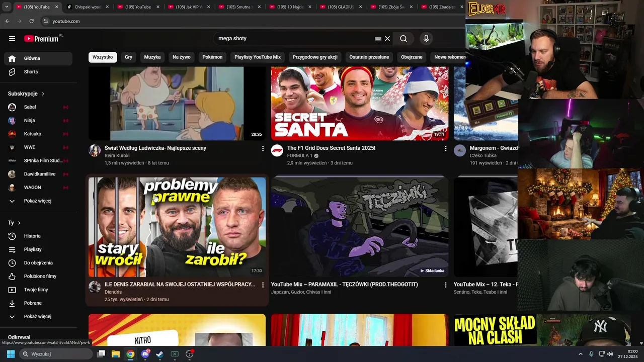
Task: Open options menu for ILE DENIS ZARABIAŁ video
Action: [x=263, y=285]
